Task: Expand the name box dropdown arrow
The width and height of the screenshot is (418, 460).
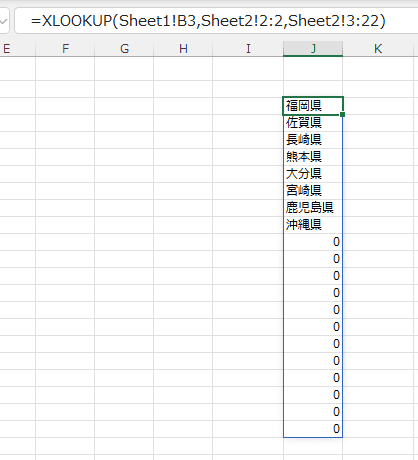Action: (x=3, y=21)
